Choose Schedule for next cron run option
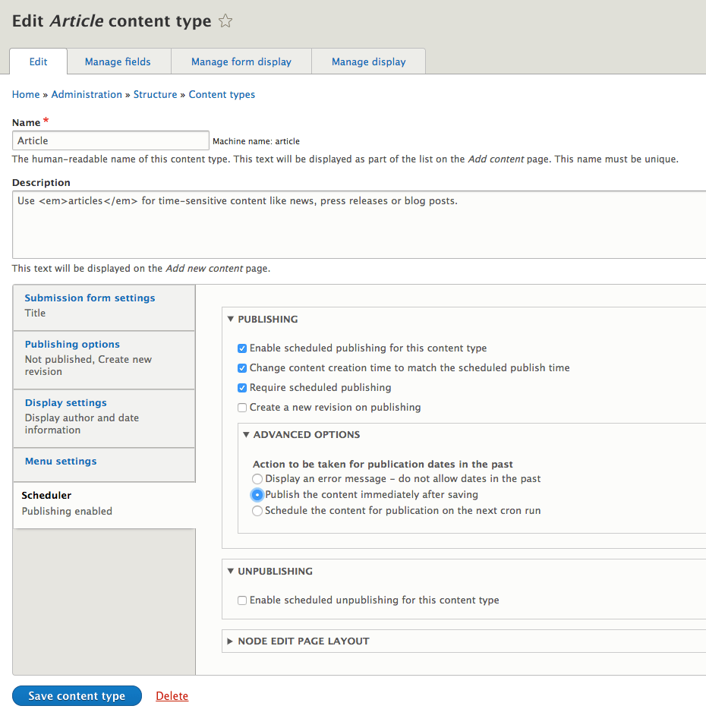706x728 pixels. pyautogui.click(x=257, y=511)
